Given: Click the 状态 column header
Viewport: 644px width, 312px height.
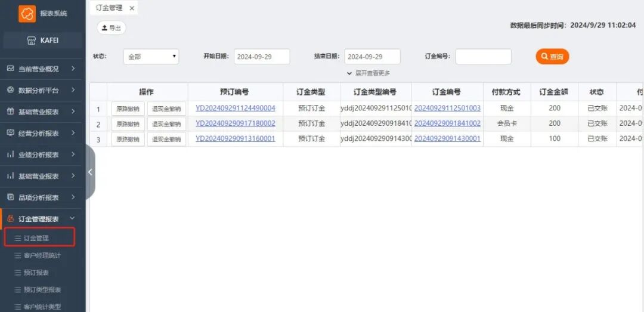Looking at the screenshot, I should [x=597, y=92].
